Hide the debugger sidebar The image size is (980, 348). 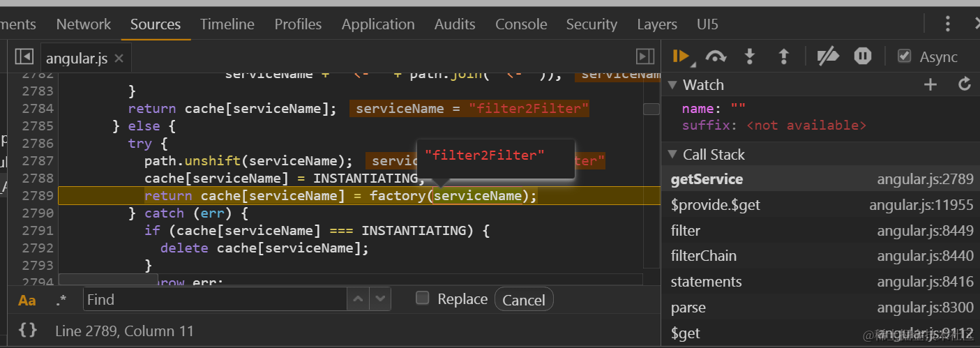pyautogui.click(x=645, y=56)
